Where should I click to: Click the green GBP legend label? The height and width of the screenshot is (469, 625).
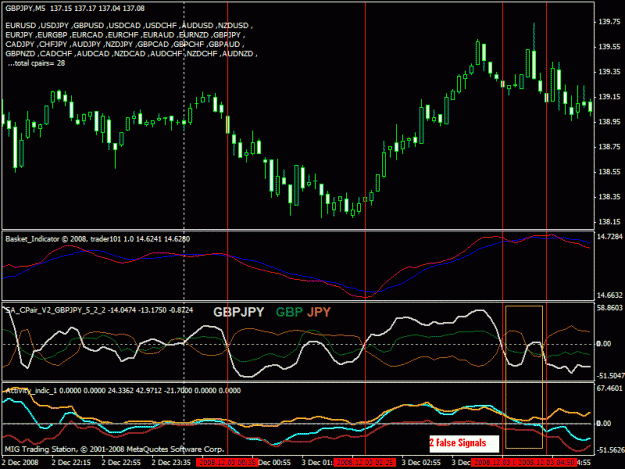pyautogui.click(x=289, y=312)
